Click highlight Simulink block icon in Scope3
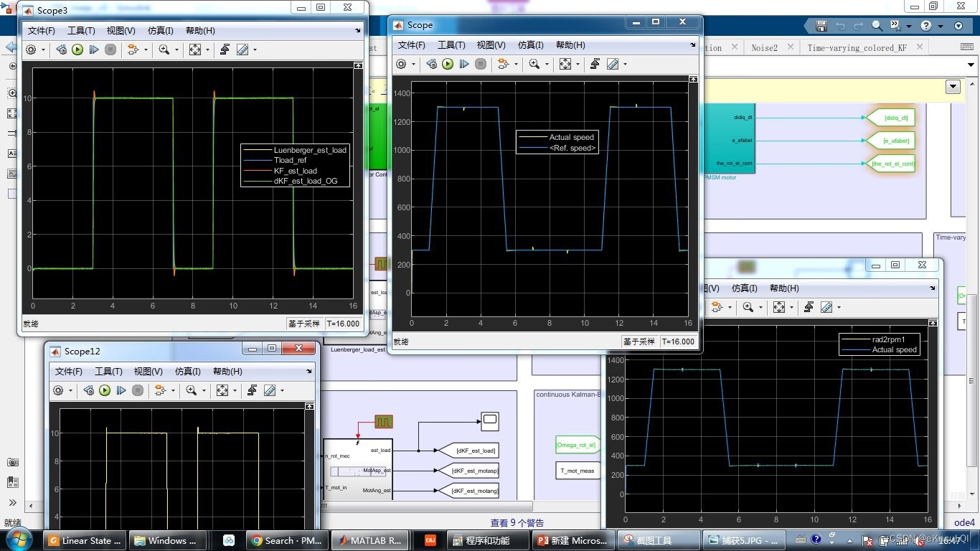Screen dimensions: 980x551 (133, 50)
